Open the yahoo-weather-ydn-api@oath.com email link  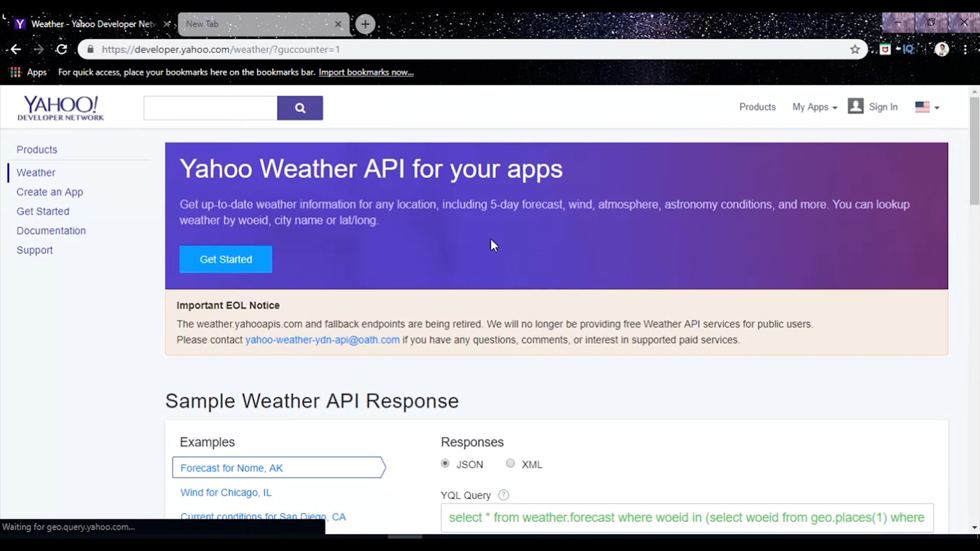(x=322, y=340)
